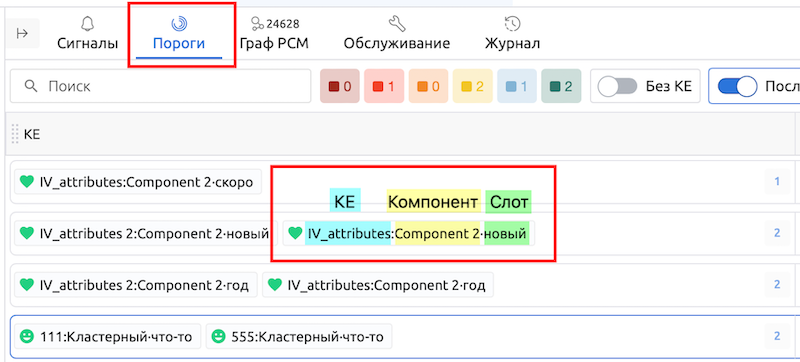Click count badge 2 in Кластерный row
Image resolution: width=800 pixels, height=362 pixels.
(x=777, y=337)
